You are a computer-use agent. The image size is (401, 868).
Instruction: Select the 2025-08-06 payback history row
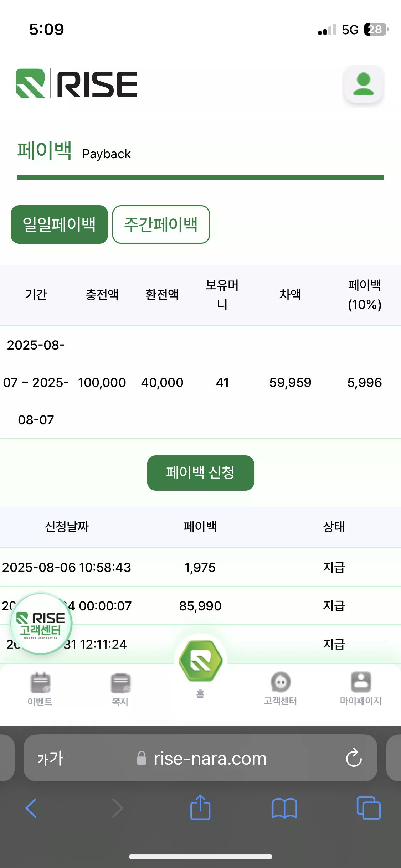[x=200, y=567]
